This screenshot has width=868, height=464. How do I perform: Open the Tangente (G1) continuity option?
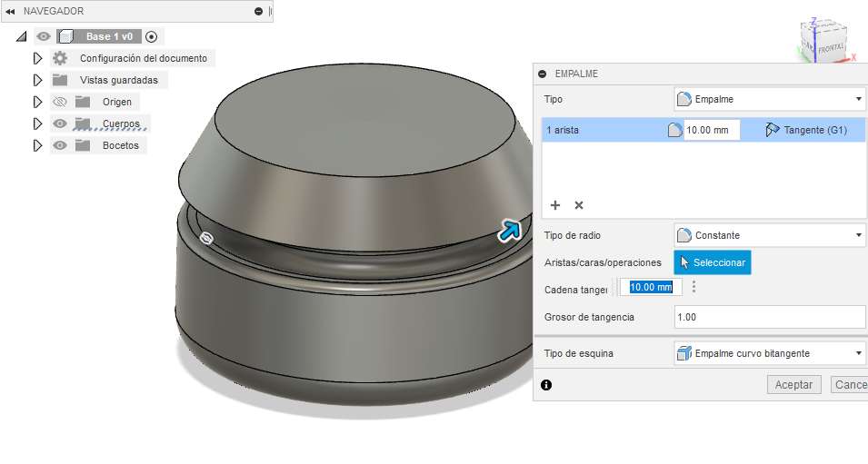coord(806,130)
